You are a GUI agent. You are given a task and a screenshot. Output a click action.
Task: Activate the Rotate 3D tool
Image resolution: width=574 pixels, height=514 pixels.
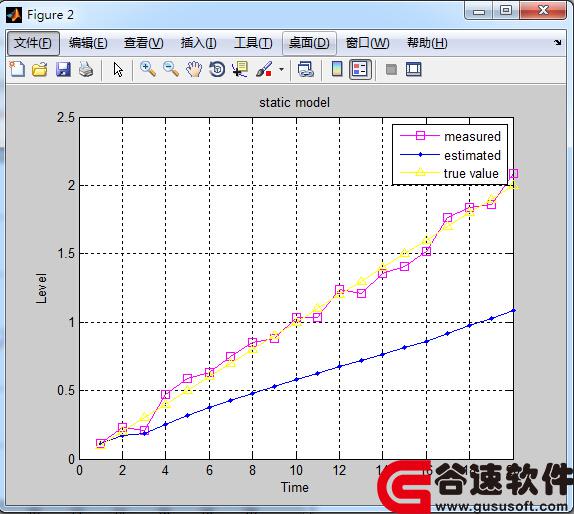point(217,69)
